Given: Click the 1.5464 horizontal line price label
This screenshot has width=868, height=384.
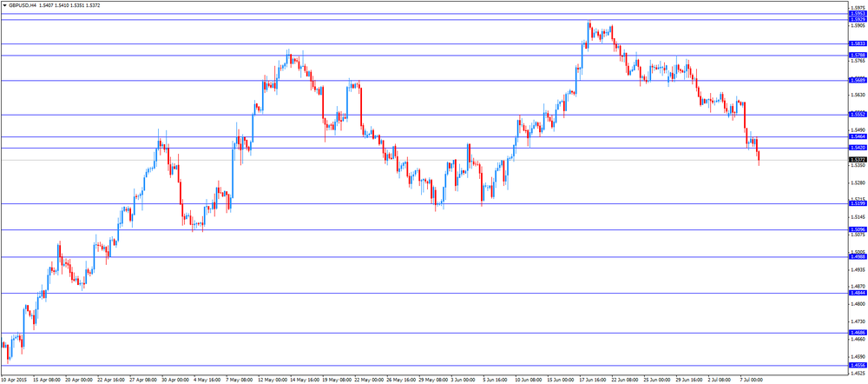Looking at the screenshot, I should pyautogui.click(x=858, y=136).
